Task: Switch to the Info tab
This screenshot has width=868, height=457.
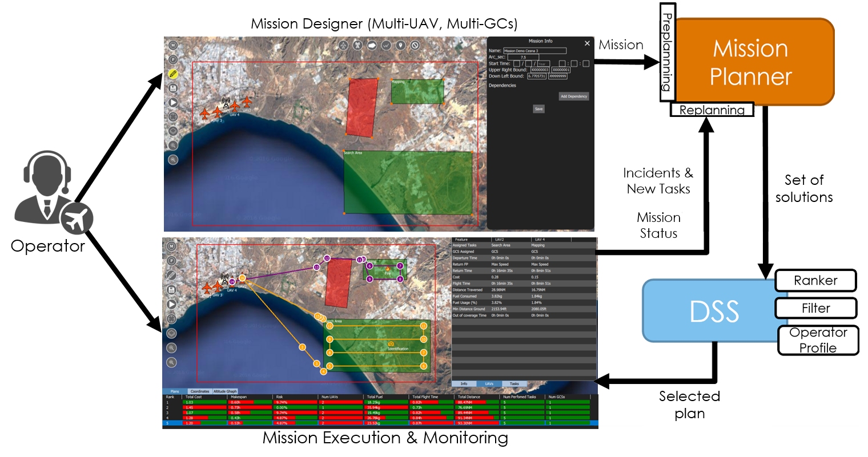Action: (x=464, y=383)
